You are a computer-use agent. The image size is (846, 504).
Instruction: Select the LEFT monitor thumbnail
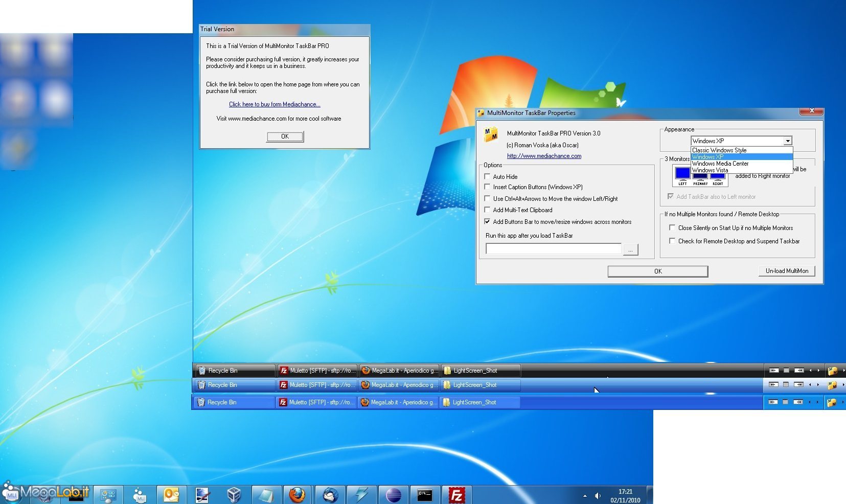pos(682,175)
